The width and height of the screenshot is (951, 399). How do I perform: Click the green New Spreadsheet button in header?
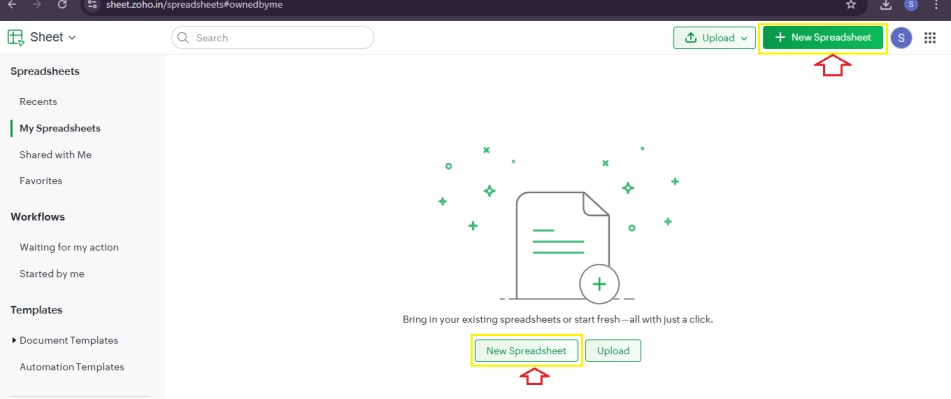tap(823, 38)
